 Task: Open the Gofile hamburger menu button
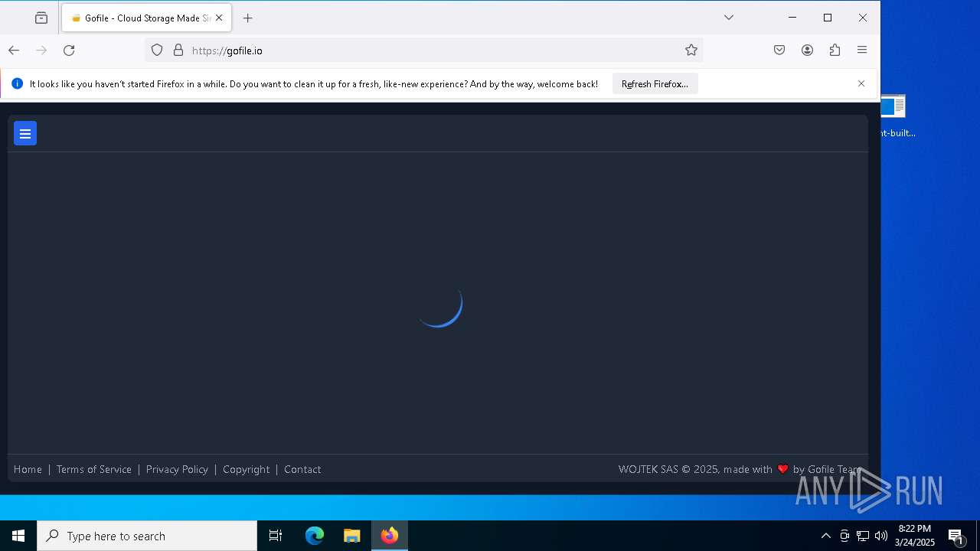[x=25, y=133]
